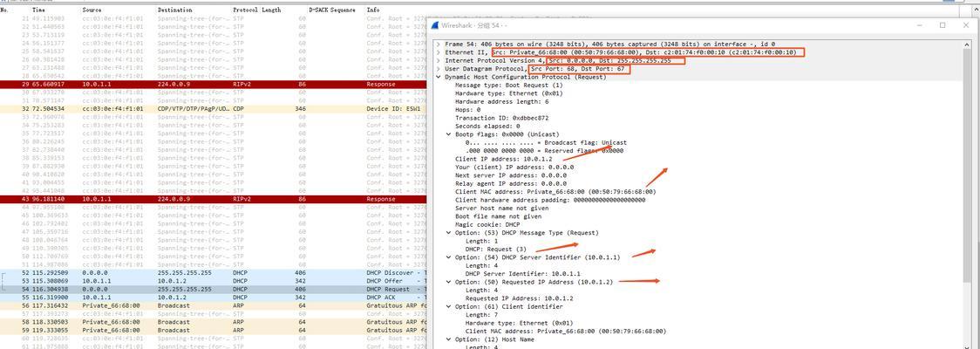Expand the Ethernet II tree node
This screenshot has width=980, height=349.
click(x=439, y=52)
